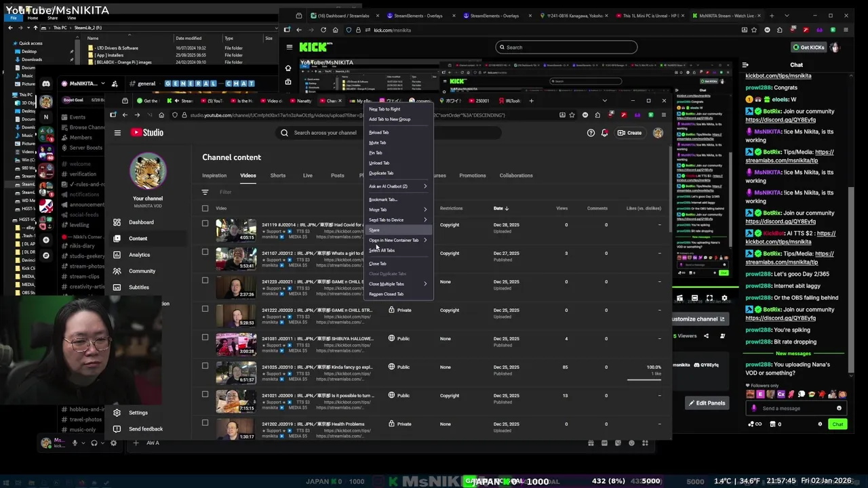Open emoji picker in Kick chat box

(839, 408)
